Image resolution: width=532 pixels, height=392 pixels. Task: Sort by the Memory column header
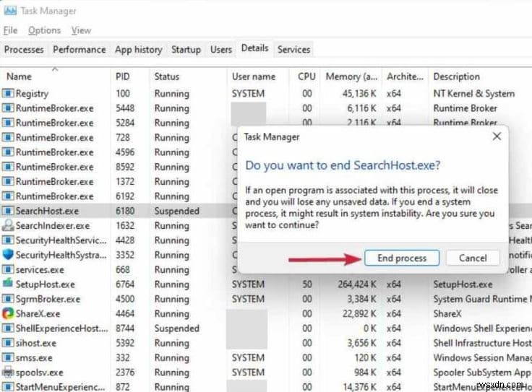(351, 77)
